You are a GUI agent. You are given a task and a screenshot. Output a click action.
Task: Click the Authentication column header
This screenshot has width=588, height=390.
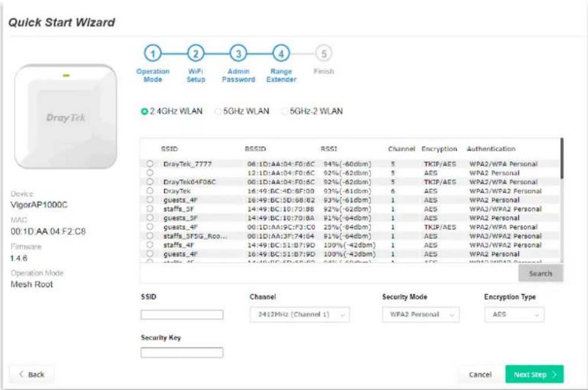491,149
